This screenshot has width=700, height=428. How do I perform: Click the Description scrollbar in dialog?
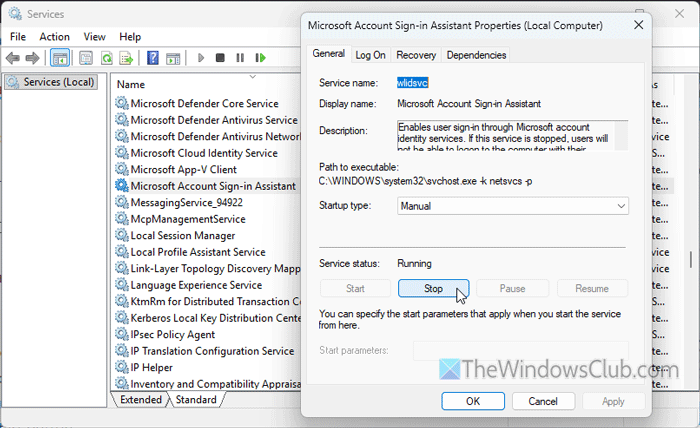[x=621, y=135]
